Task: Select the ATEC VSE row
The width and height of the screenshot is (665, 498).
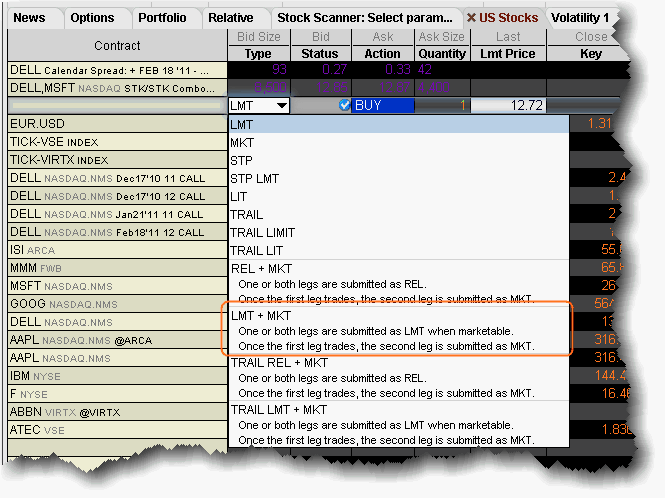Action: 117,430
